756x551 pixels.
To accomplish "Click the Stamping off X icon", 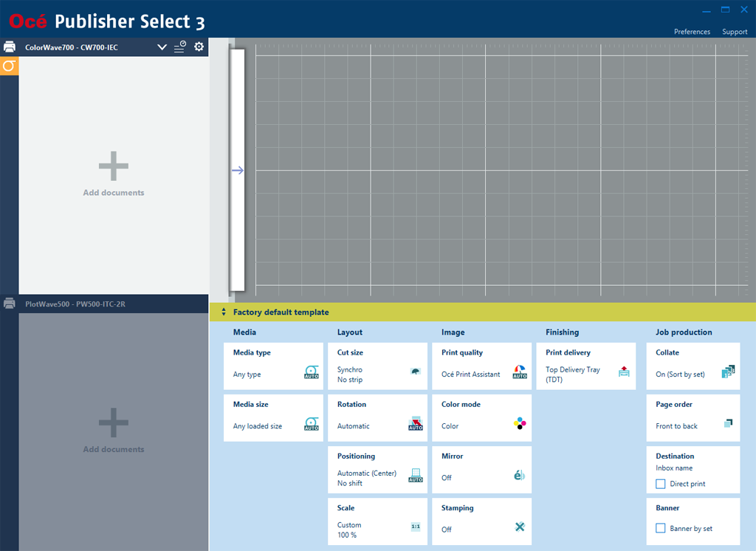I will point(520,527).
